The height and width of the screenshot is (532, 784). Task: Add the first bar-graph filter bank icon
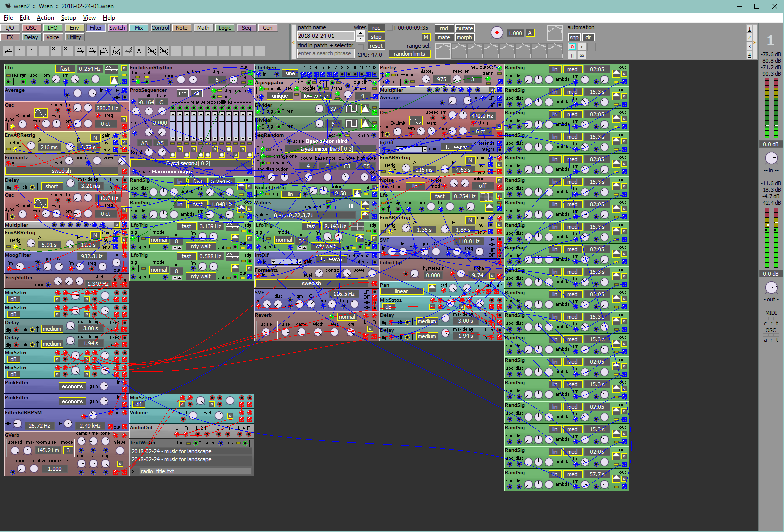click(x=176, y=51)
